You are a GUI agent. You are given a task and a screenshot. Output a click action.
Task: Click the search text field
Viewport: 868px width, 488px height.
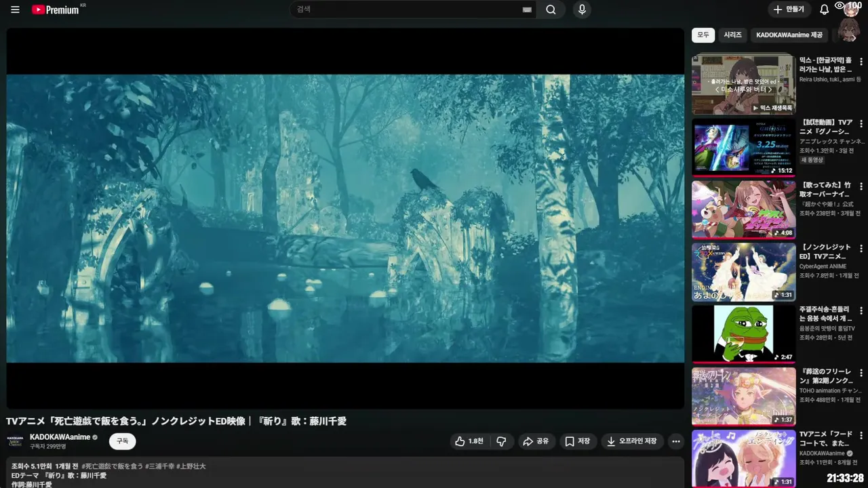coord(407,9)
